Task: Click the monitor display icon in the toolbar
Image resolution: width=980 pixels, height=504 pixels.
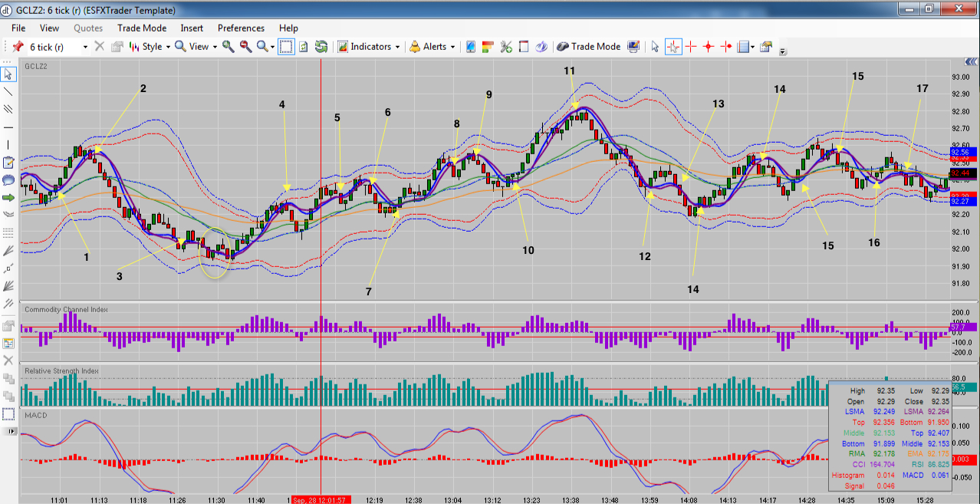Action: click(633, 47)
